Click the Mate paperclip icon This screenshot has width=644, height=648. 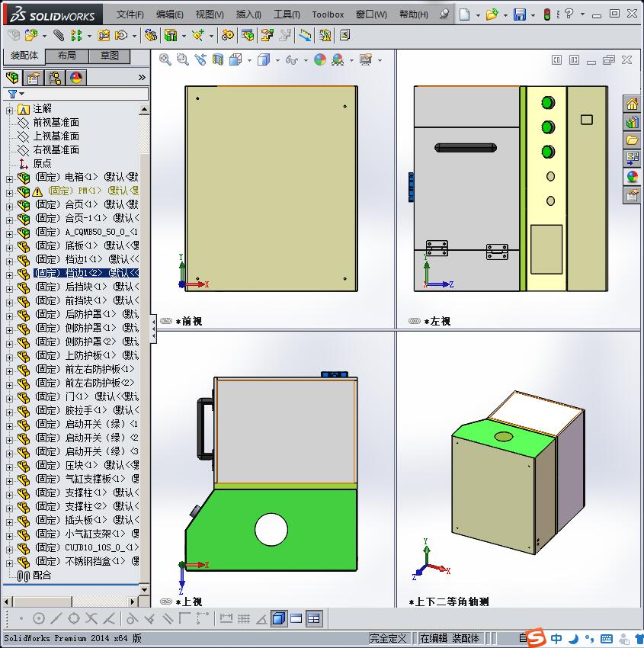tap(59, 36)
